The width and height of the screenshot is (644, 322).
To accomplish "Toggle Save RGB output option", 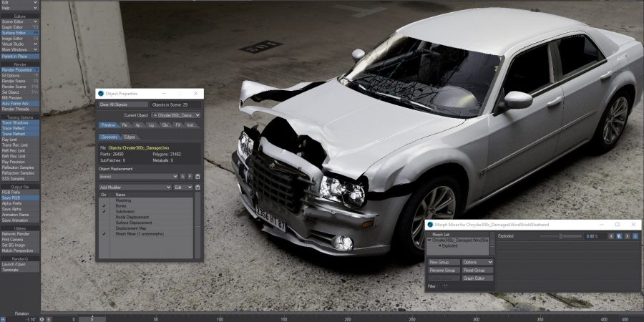I will coord(20,197).
